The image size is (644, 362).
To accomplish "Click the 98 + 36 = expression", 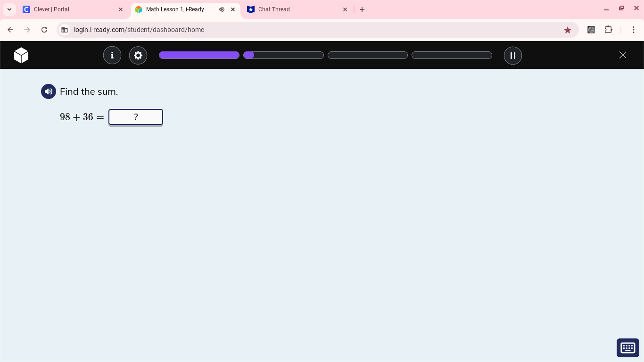I will 82,117.
